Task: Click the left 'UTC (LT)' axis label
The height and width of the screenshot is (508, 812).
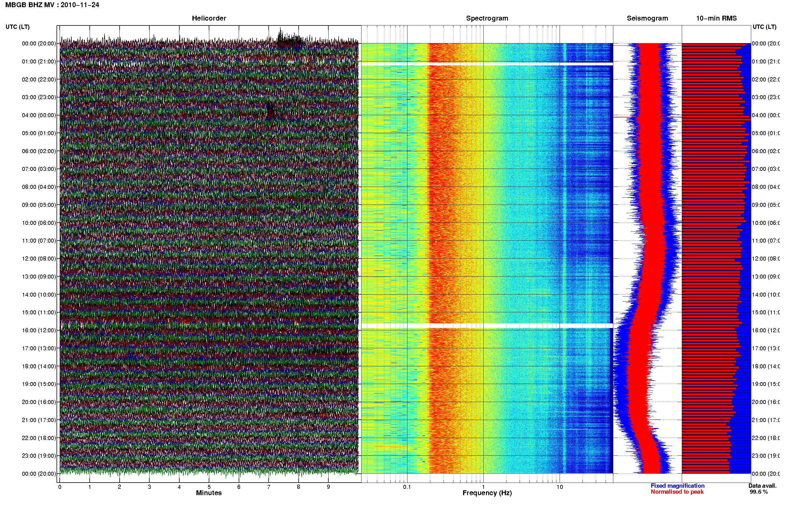Action: (17, 27)
